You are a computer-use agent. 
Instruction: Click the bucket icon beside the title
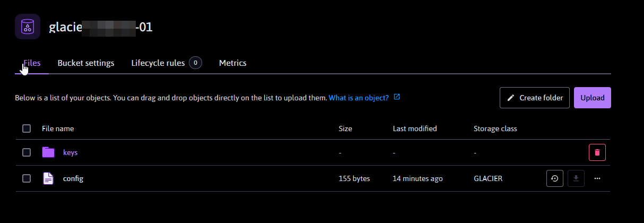coord(28,27)
